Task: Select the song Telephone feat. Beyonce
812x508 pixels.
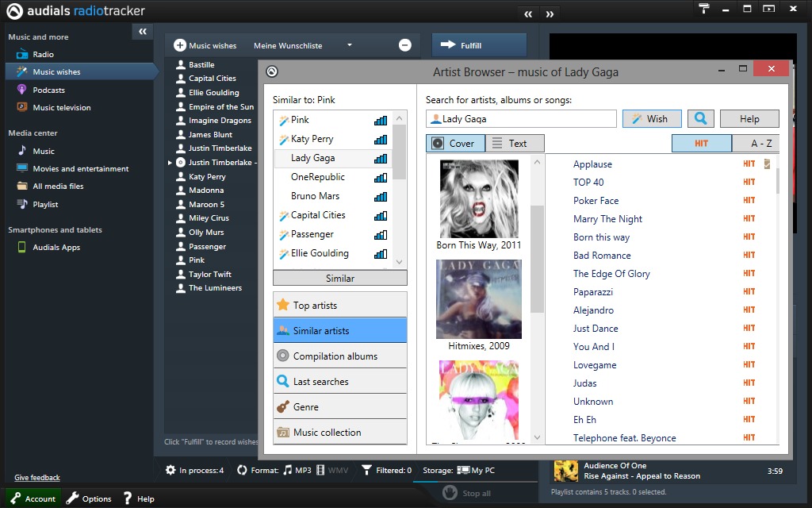Action: click(625, 438)
